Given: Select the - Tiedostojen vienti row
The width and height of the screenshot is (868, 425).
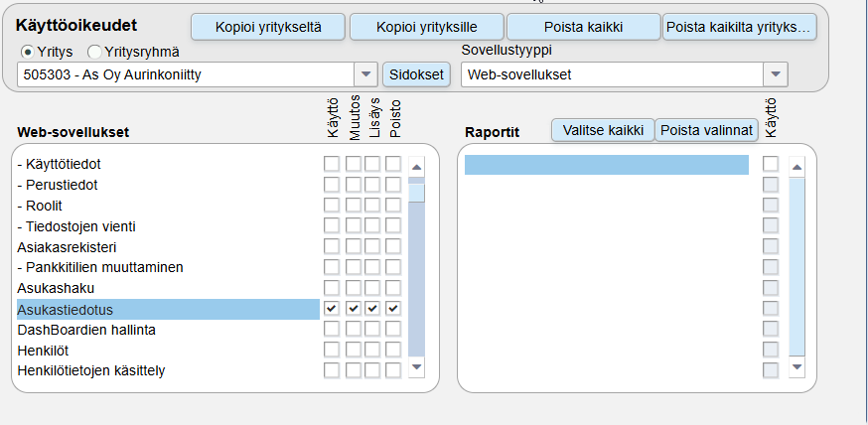Looking at the screenshot, I should (168, 226).
